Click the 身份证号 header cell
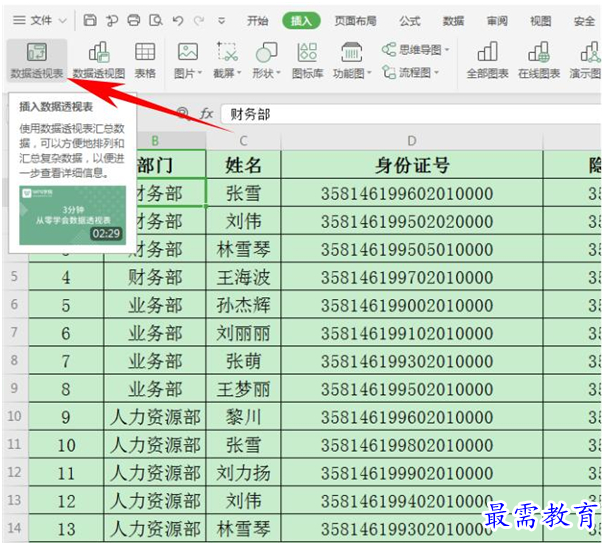Viewport: 606px width, 547px height. click(412, 165)
